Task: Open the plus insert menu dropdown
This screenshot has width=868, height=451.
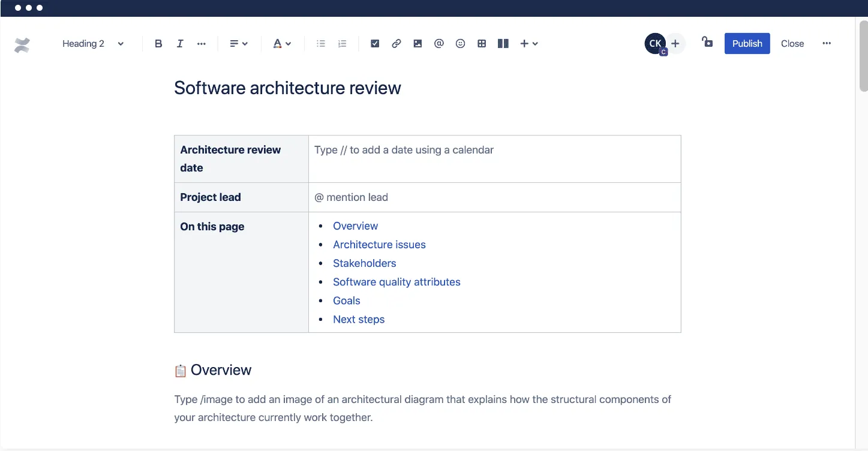Action: [x=529, y=44]
